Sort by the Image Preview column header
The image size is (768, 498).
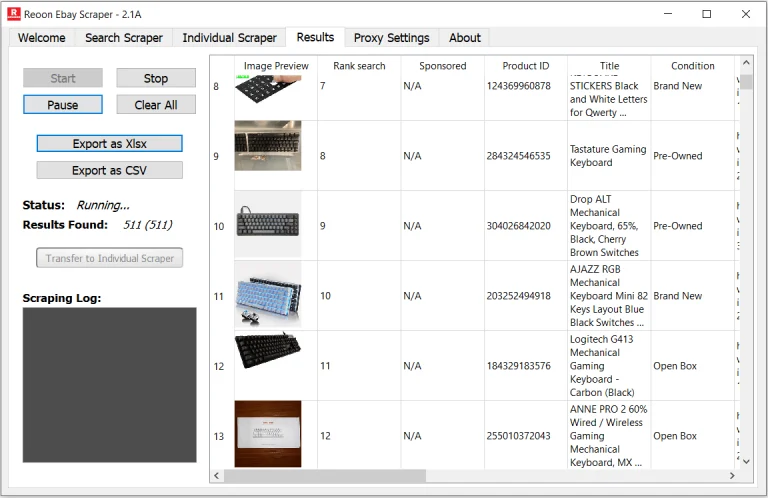[x=276, y=66]
